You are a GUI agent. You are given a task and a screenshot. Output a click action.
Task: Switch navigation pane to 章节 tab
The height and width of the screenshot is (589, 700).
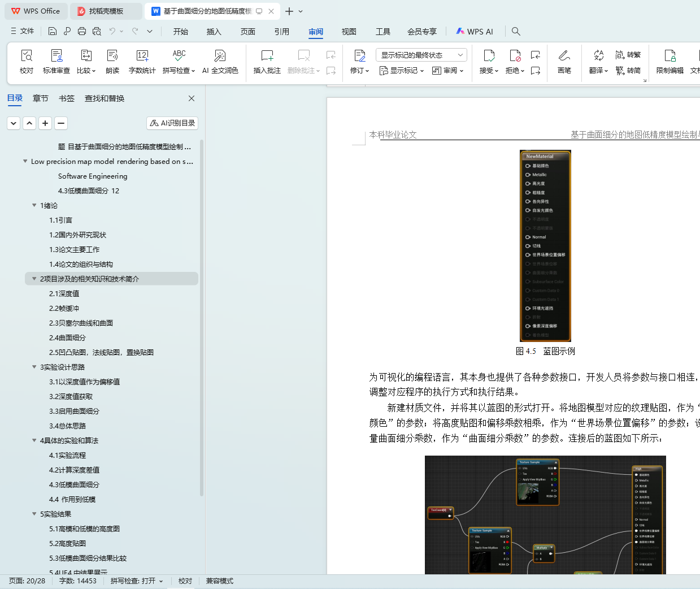(41, 98)
